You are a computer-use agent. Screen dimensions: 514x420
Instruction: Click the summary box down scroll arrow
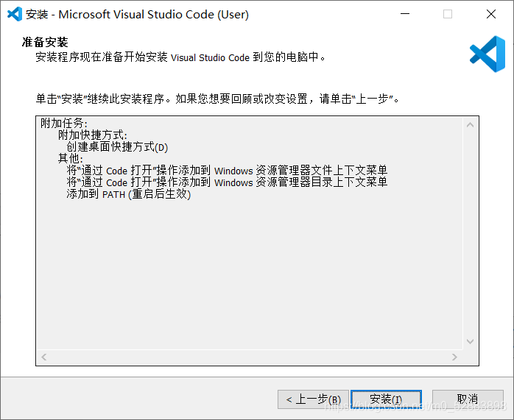470,342
